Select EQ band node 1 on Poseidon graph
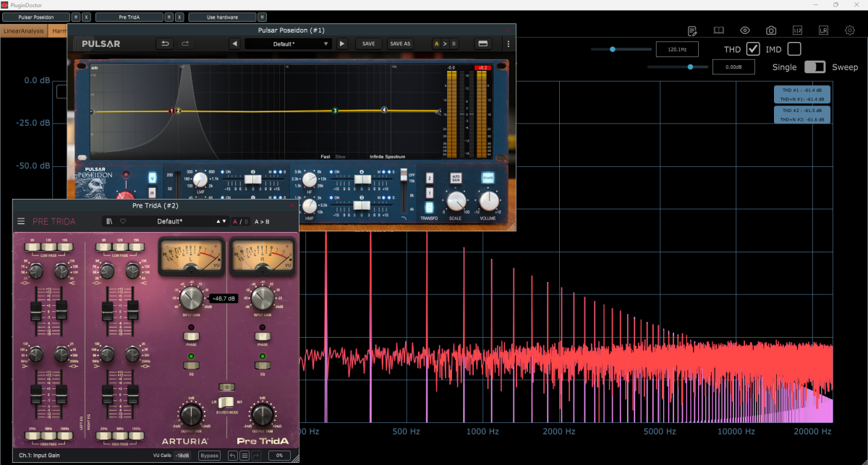The height and width of the screenshot is (465, 868). pyautogui.click(x=171, y=111)
